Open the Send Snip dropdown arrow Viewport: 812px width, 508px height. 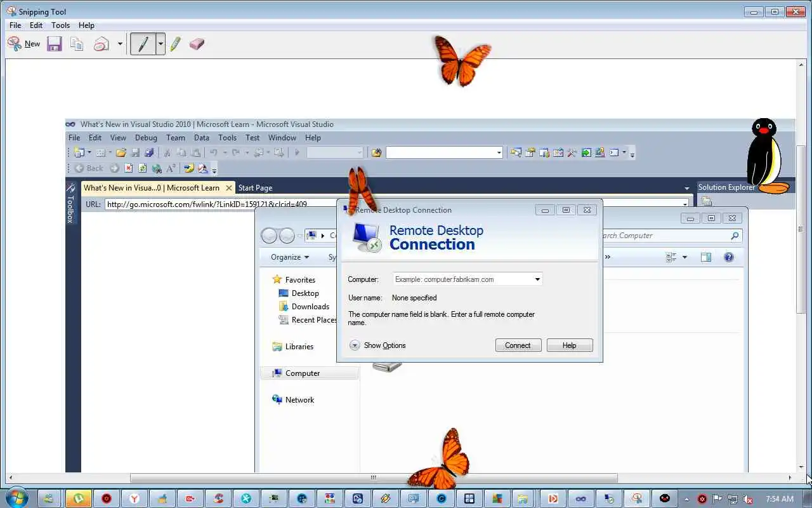click(120, 44)
